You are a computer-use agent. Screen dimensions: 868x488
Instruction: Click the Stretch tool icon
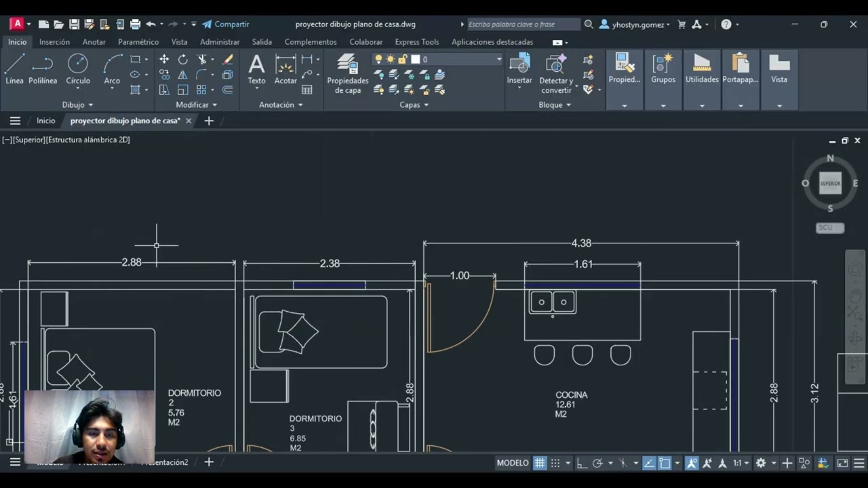[164, 89]
